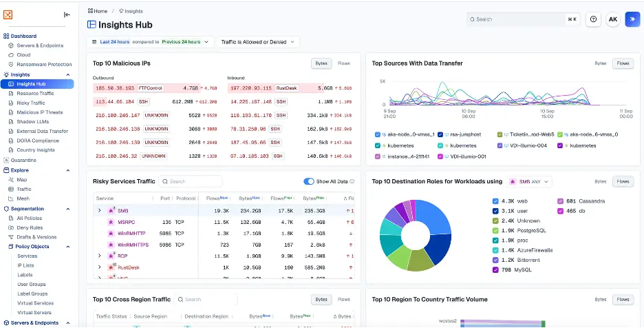Image resolution: width=644 pixels, height=328 pixels.
Task: Uncheck the aks-node..0-vmss_1 legend checkbox
Action: click(x=378, y=134)
